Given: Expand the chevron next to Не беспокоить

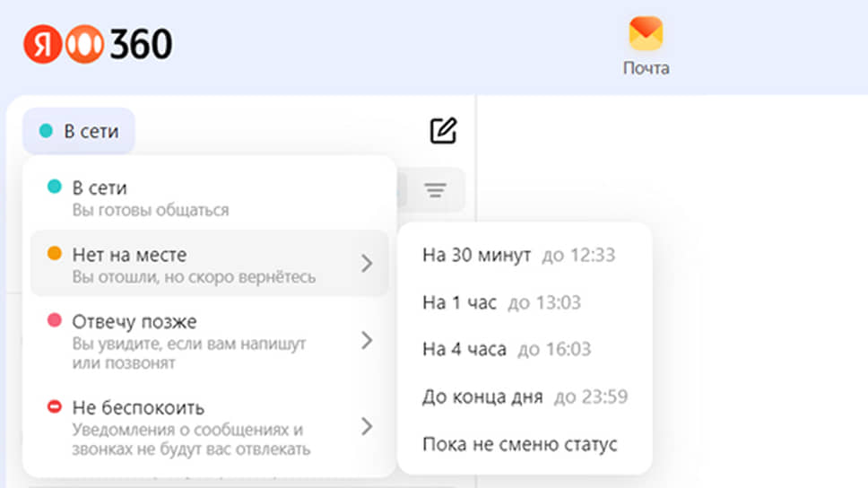Looking at the screenshot, I should 366,426.
